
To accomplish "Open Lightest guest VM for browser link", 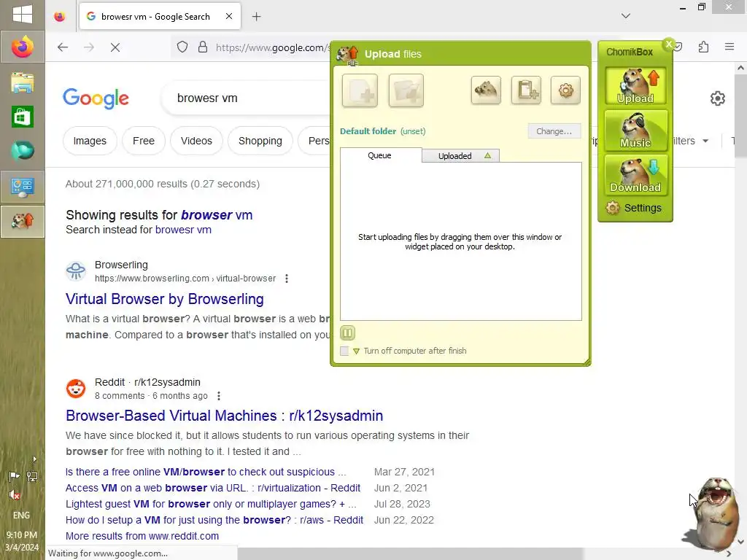I will click(211, 505).
